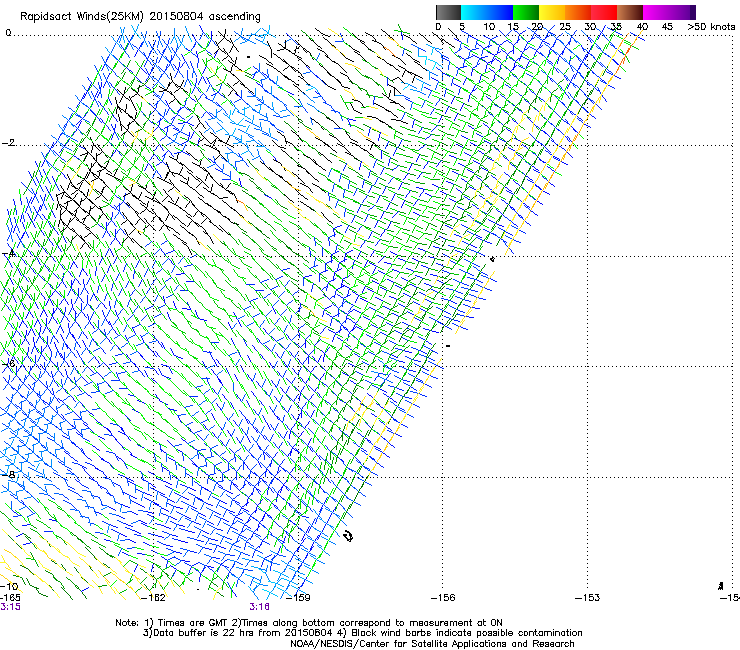Click the 'Data buffer is 22 hrs' note line
Screen dimensions: 740x650
click(362, 633)
